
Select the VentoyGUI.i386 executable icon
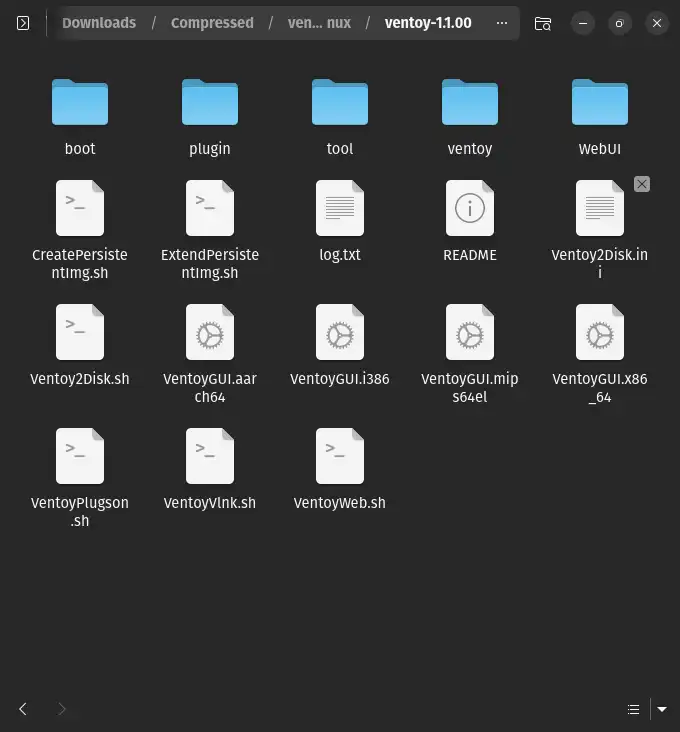click(340, 332)
